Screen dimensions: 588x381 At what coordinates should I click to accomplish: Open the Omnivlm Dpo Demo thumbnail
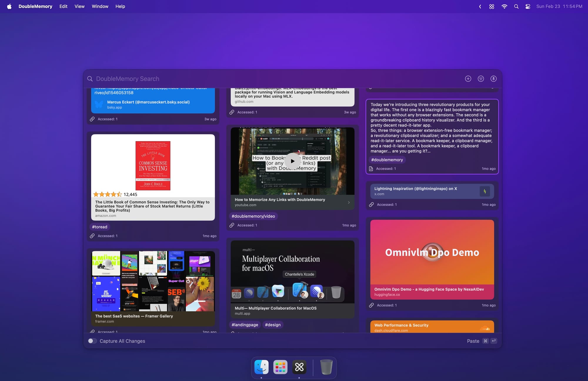point(432,252)
